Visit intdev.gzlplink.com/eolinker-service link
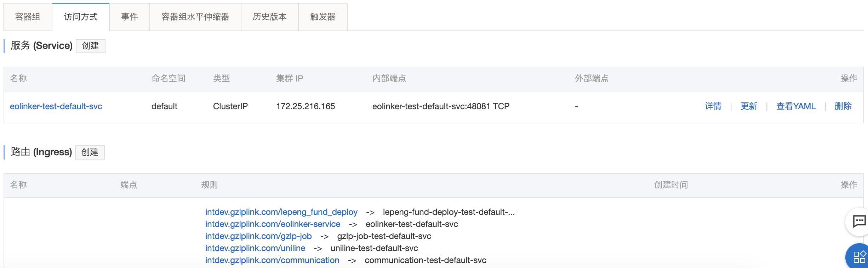The width and height of the screenshot is (868, 268). click(273, 224)
